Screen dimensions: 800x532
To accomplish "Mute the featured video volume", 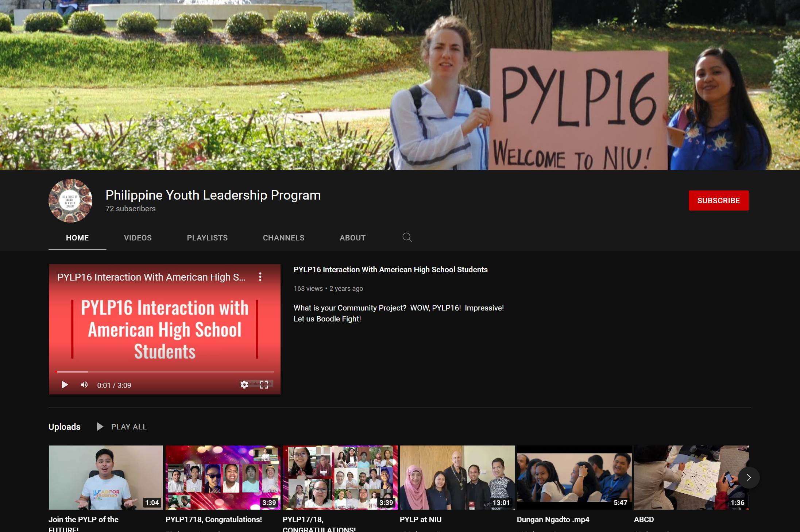I will click(84, 385).
